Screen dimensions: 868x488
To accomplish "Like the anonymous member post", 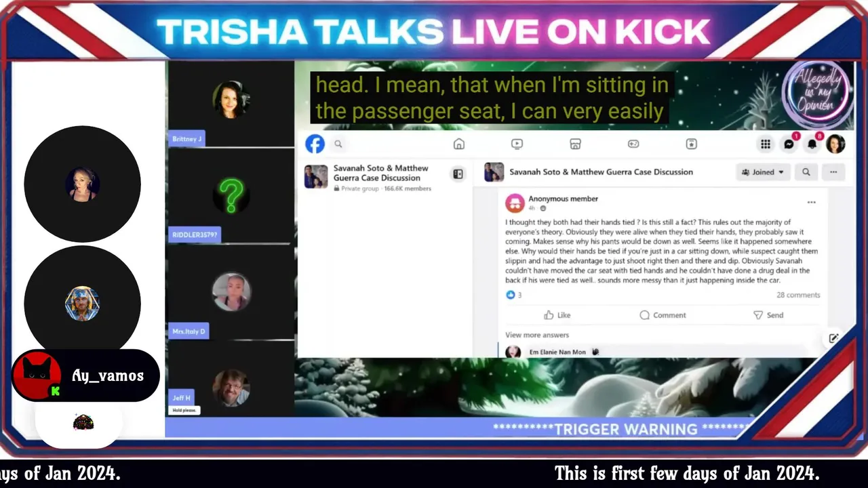I will click(x=557, y=315).
